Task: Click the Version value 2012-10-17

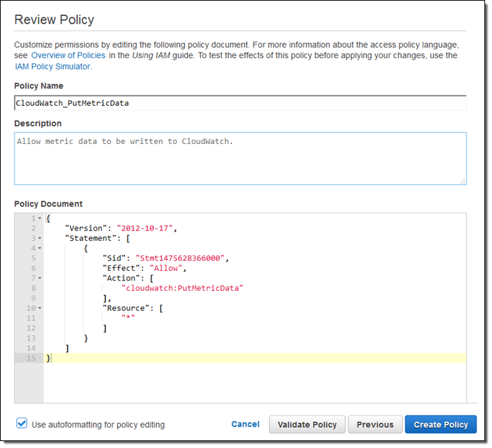Action: tap(147, 228)
